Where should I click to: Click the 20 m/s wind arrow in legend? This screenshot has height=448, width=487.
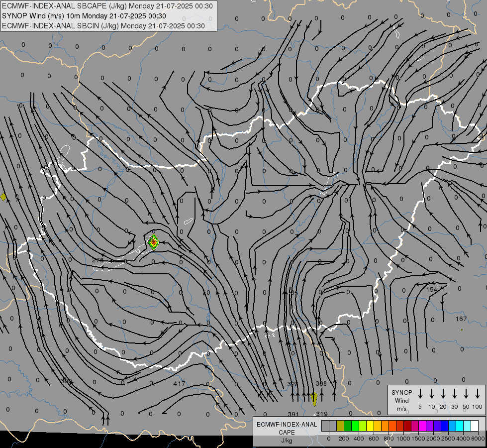tap(443, 394)
